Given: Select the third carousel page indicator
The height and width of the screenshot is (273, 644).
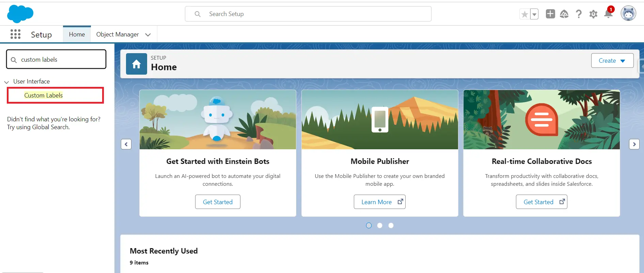Looking at the screenshot, I should click(391, 225).
